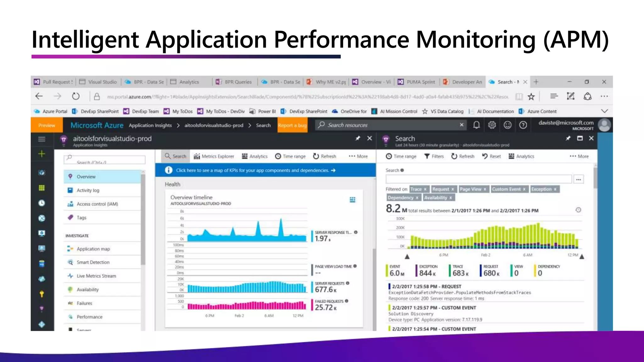Open Azure portal settings gear
Screen dimensions: 644x362
(492, 125)
